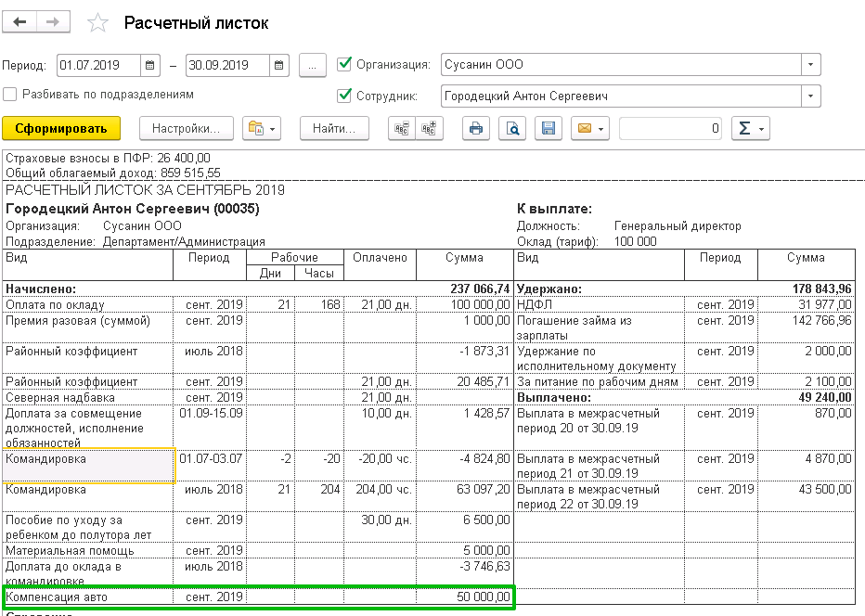
Task: Click employee name Городецкий Антон Сергеевич (00035)
Action: [133, 209]
